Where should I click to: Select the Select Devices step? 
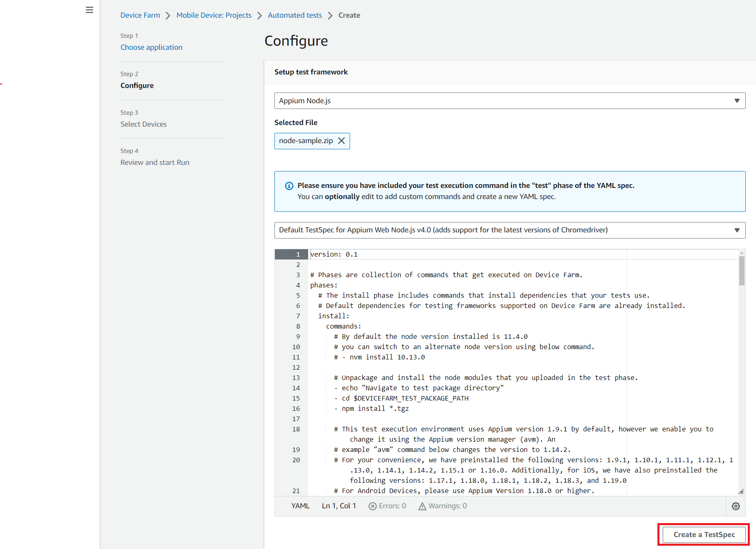coord(143,124)
